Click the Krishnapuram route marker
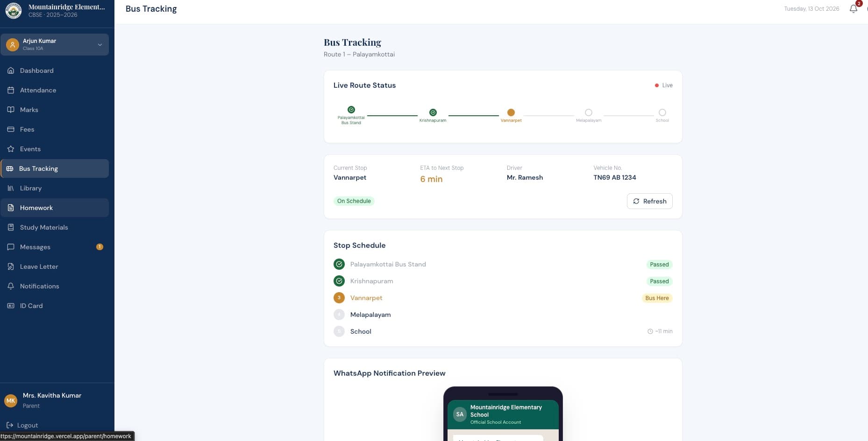 [433, 112]
